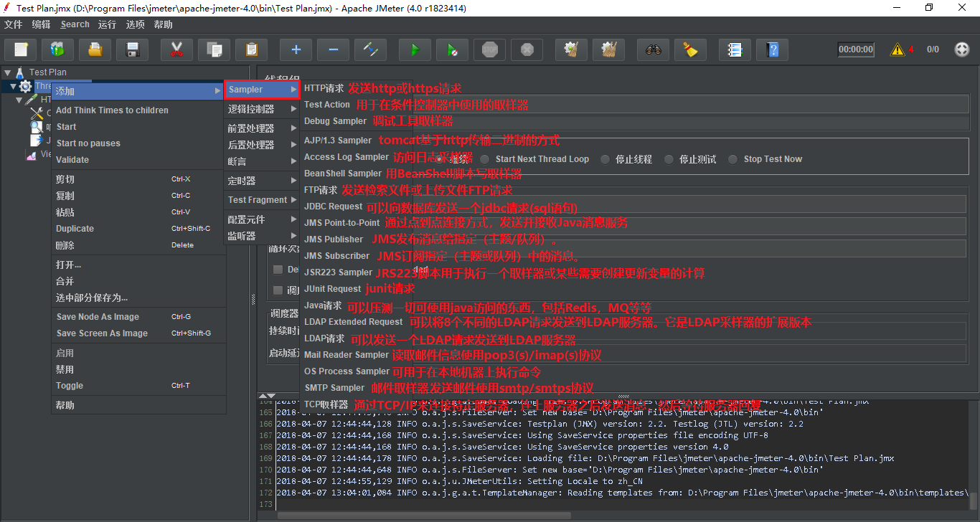The image size is (980, 522).
Task: Click the Expand All plus icon
Action: pyautogui.click(x=296, y=49)
